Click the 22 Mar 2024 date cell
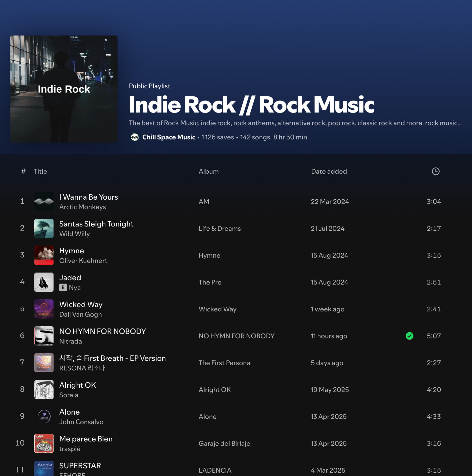472x476 pixels. (330, 202)
